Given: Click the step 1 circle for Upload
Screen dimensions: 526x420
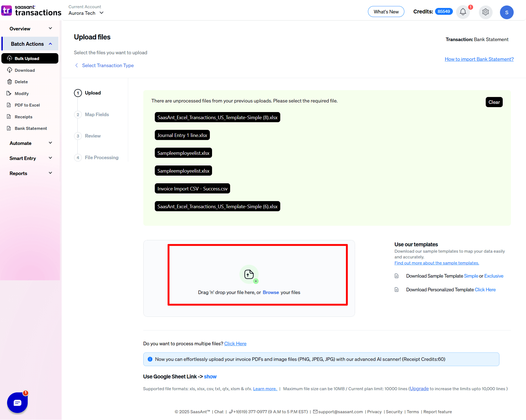Looking at the screenshot, I should tap(78, 93).
